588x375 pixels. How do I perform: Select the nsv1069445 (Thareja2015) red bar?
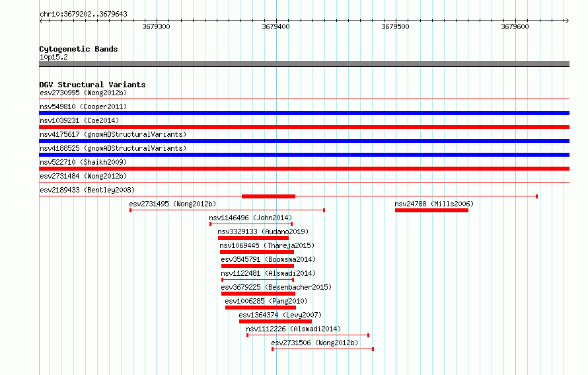(x=257, y=252)
